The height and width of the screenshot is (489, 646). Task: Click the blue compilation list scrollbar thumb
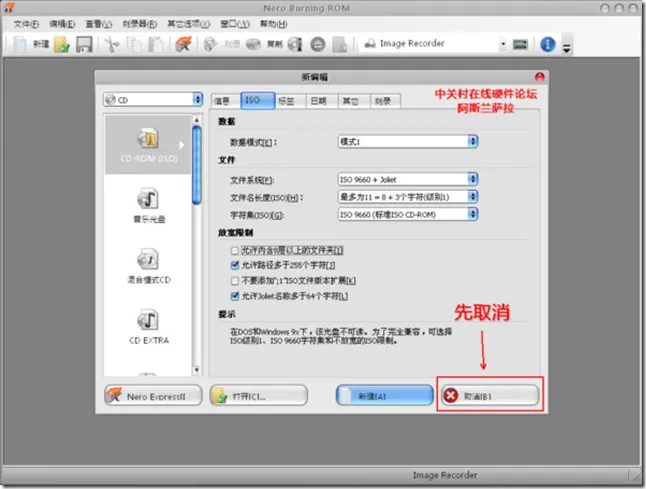point(197,165)
